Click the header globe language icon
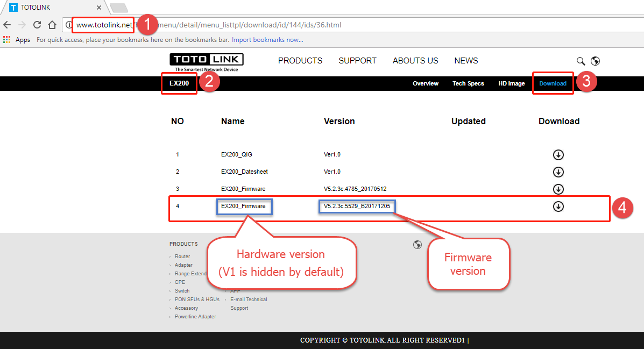The image size is (644, 349). 595,61
